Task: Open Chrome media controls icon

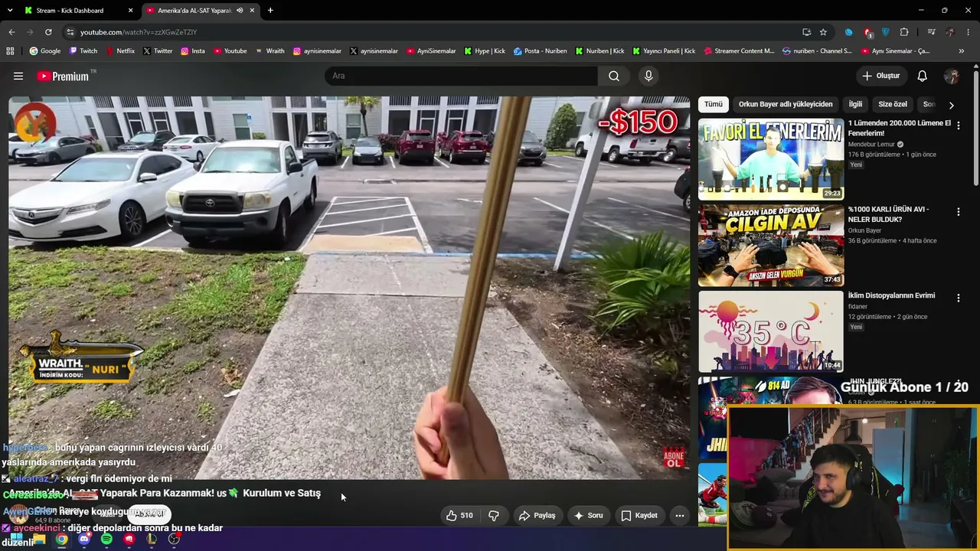Action: point(931,32)
